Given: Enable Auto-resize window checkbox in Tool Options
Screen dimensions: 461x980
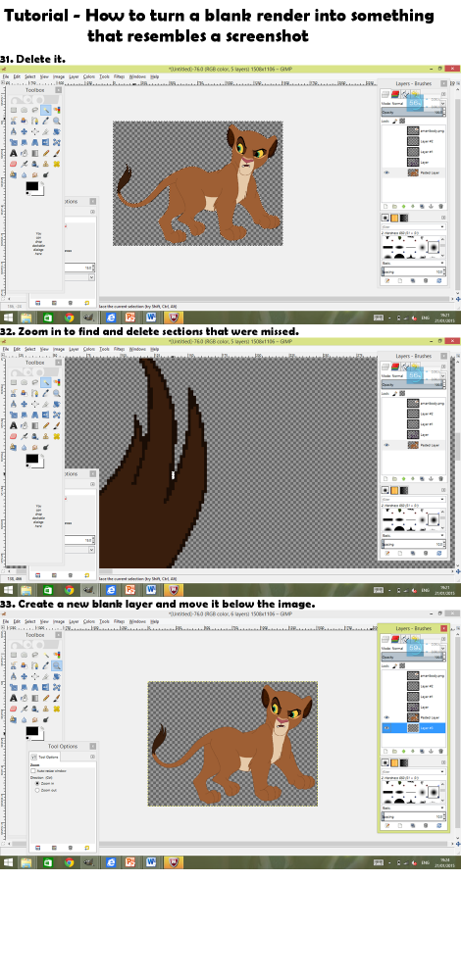Looking at the screenshot, I should tap(33, 770).
